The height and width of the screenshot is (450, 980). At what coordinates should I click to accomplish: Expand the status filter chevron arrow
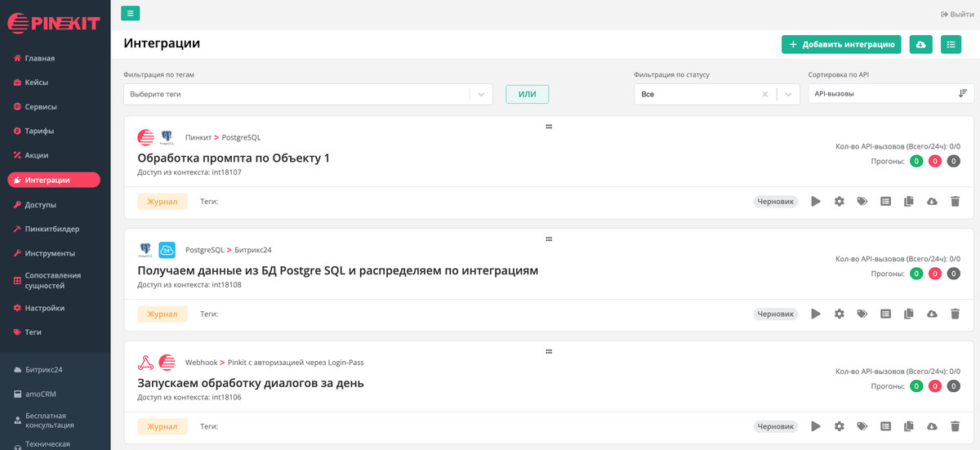(x=788, y=94)
